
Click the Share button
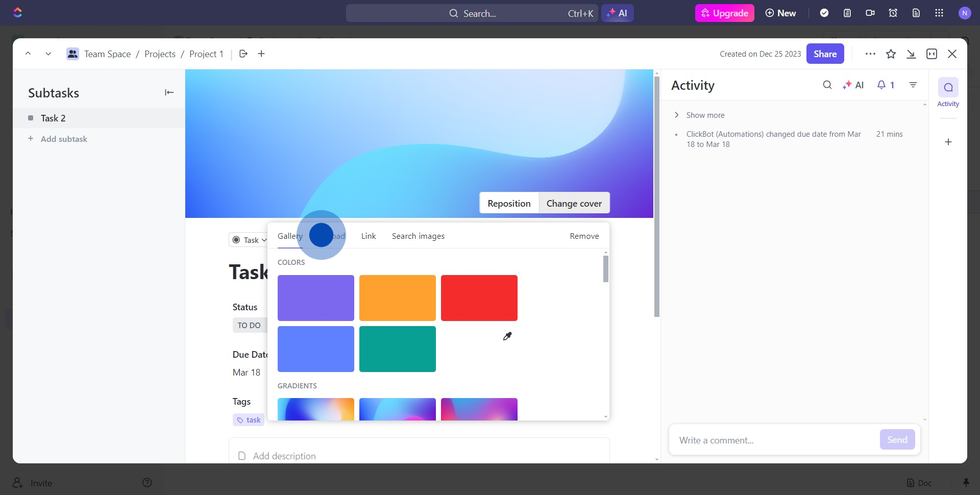pyautogui.click(x=825, y=54)
